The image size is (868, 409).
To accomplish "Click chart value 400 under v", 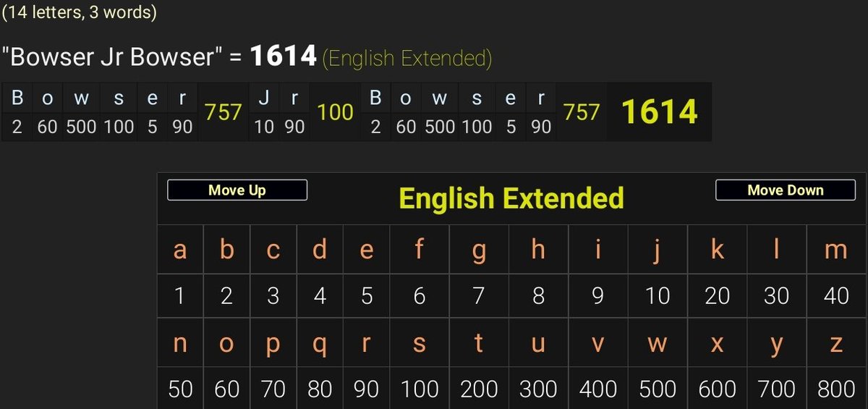I will 598,389.
